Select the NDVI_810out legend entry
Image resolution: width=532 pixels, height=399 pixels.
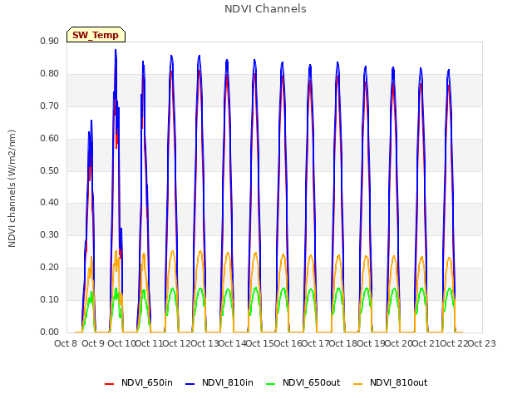pos(390,382)
